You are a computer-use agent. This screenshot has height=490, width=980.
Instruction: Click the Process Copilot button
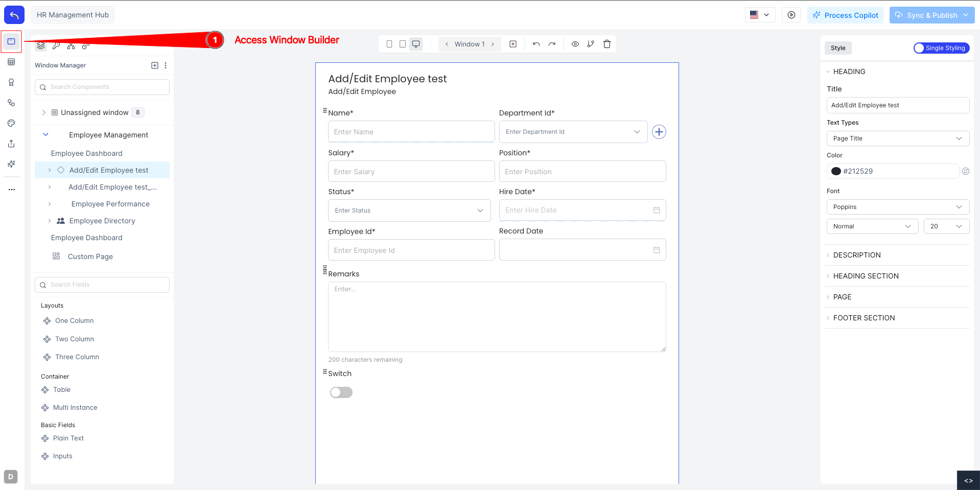coord(845,15)
